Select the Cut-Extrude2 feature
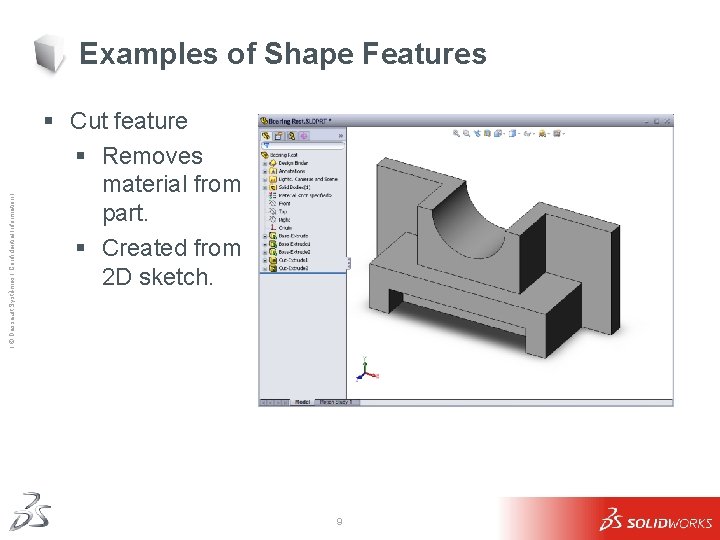This screenshot has height=540, width=720. (x=288, y=268)
